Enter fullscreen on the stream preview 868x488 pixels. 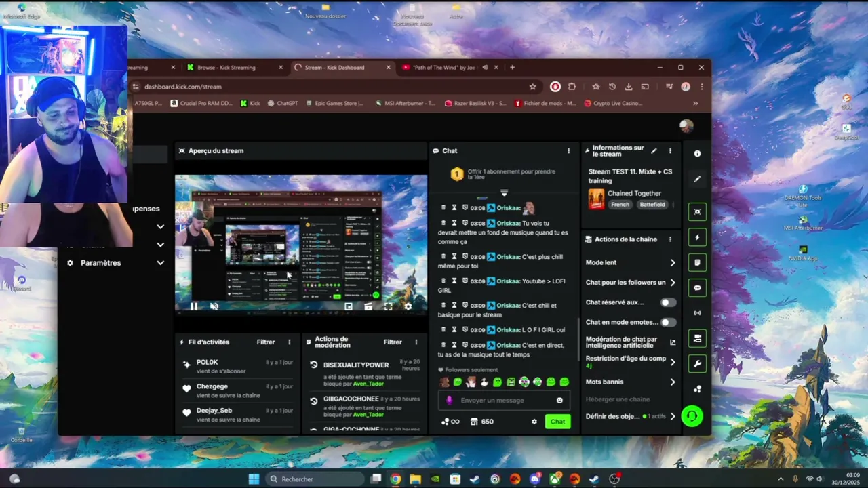point(388,306)
